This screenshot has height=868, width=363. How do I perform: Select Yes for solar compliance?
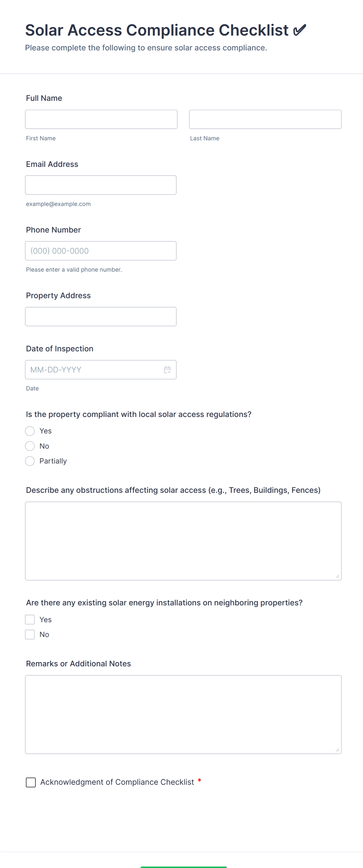tap(30, 431)
